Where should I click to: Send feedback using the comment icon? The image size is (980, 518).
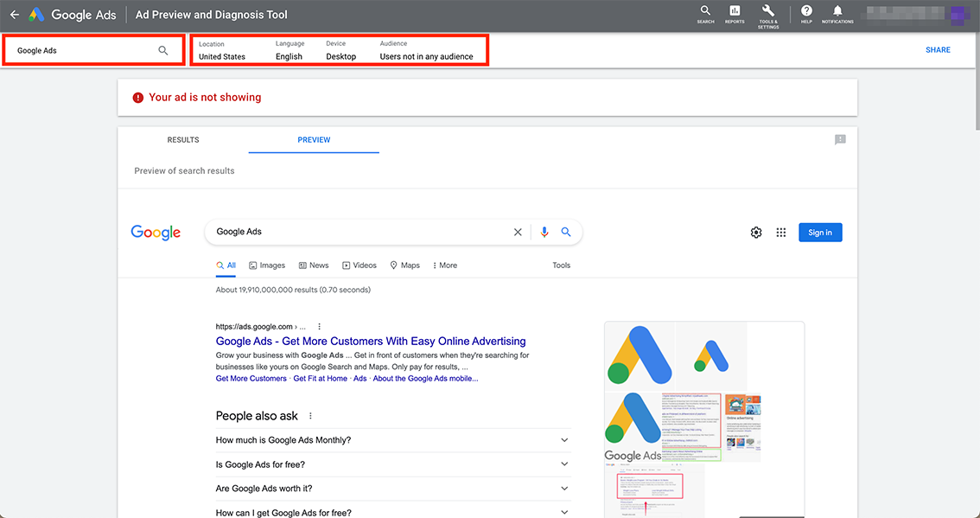[x=840, y=139]
